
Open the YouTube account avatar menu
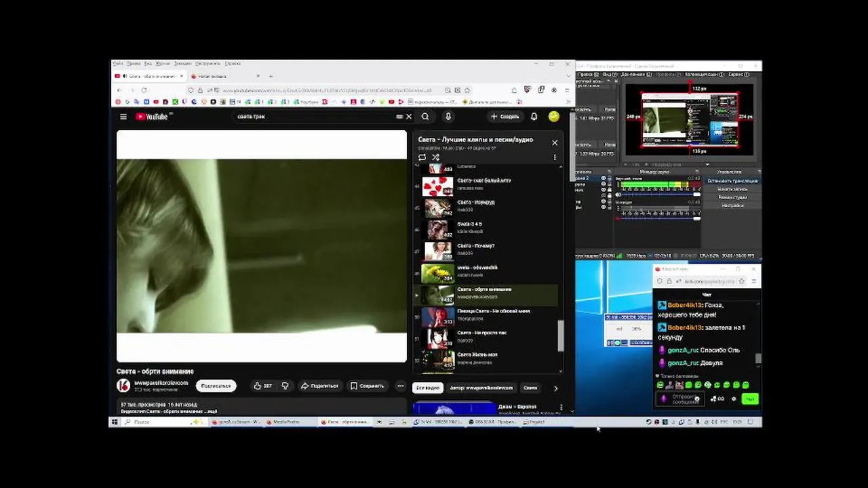(554, 117)
